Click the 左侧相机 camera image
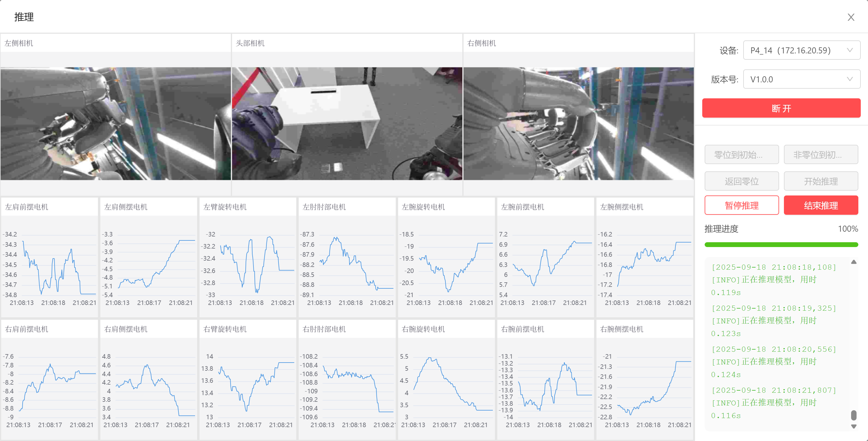Image resolution: width=868 pixels, height=441 pixels. pos(115,123)
